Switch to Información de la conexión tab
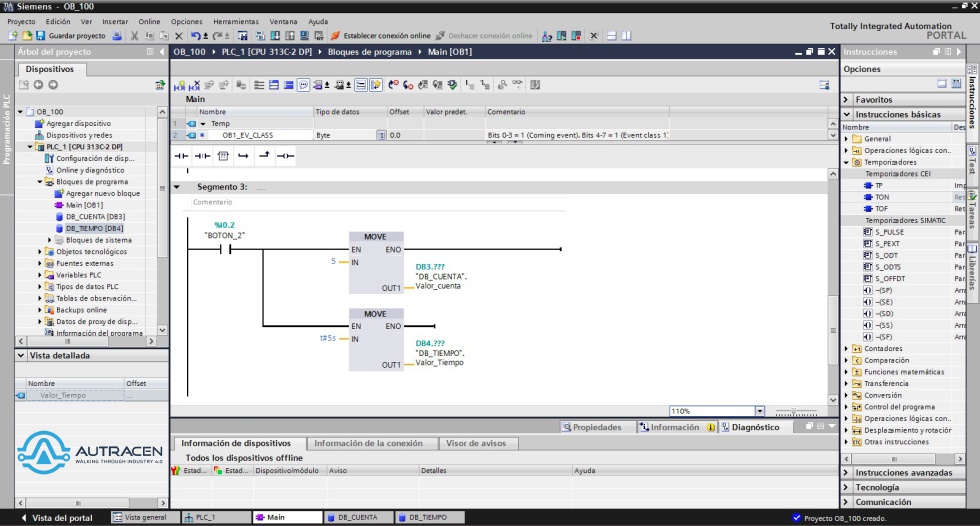 (368, 444)
